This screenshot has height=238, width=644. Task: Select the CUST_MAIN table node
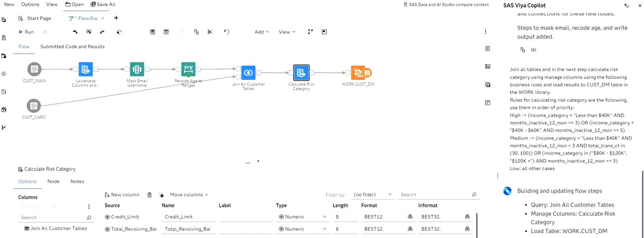(x=34, y=69)
